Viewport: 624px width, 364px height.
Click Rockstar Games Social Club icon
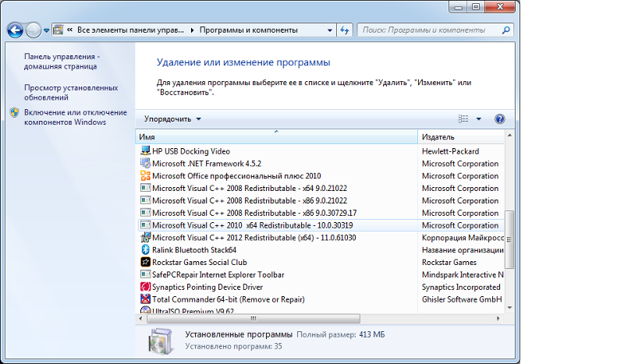(146, 262)
